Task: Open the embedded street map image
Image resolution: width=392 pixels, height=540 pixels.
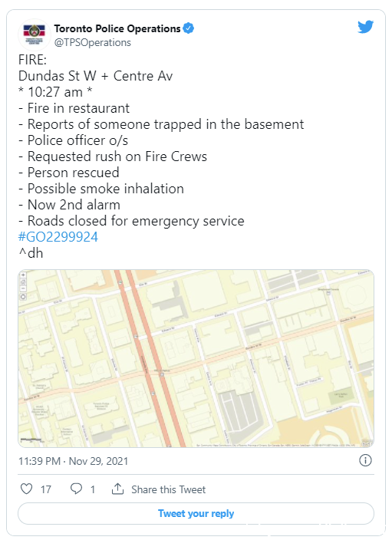Action: 196,358
